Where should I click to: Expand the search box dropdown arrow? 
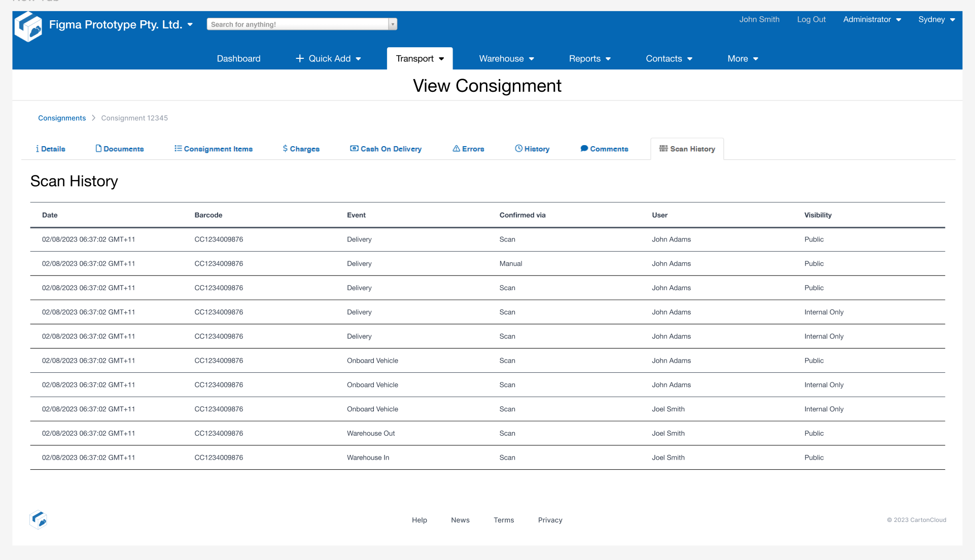pyautogui.click(x=393, y=24)
